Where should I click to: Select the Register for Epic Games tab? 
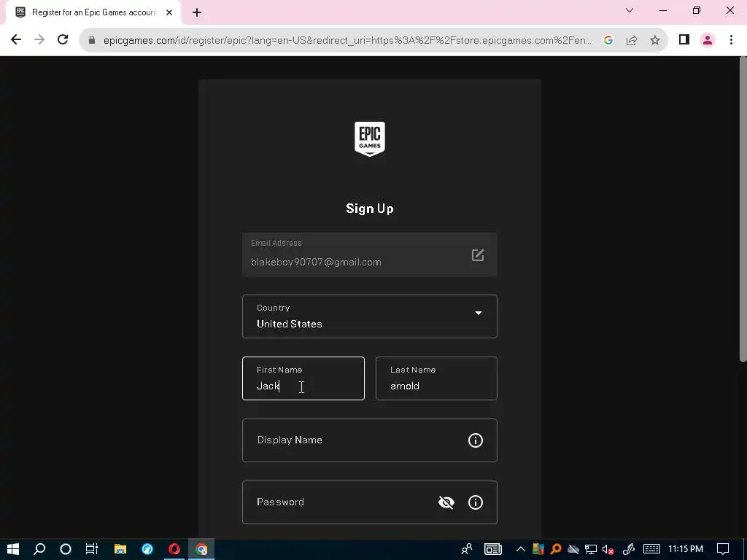pos(93,12)
